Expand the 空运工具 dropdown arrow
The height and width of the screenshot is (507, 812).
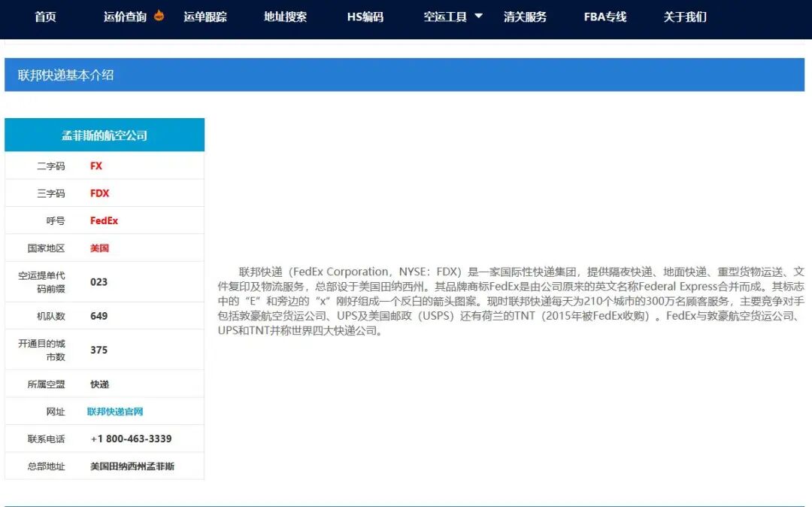[479, 16]
